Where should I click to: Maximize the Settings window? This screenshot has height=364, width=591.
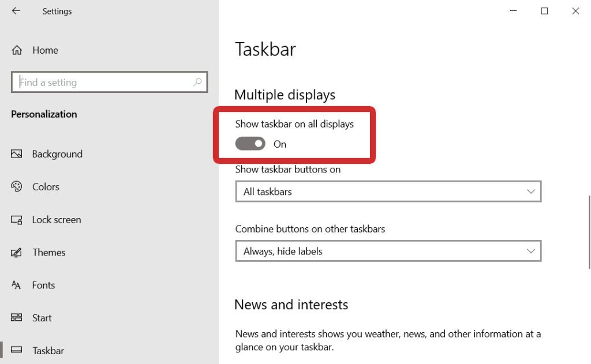pyautogui.click(x=544, y=11)
